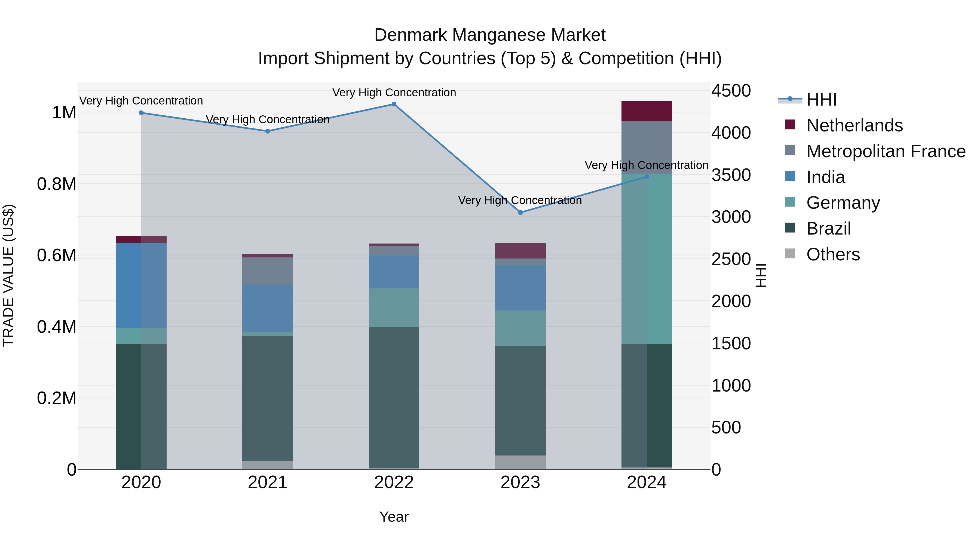Click the Year axis title

(394, 517)
